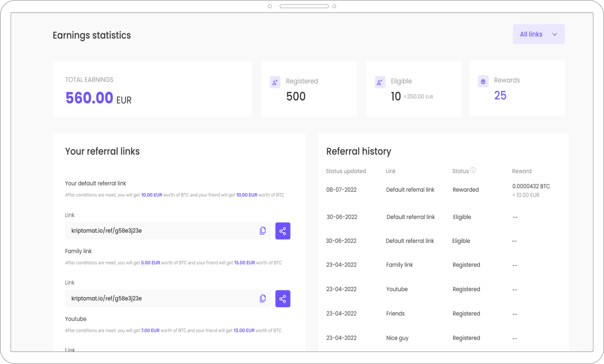Select the Nice guy referral row
Screen dimensions: 604x364
[443, 338]
